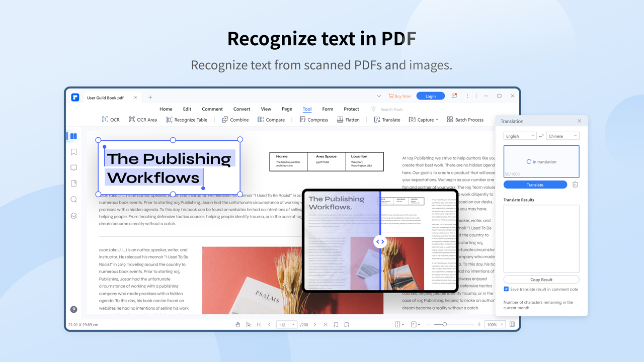
Task: Select the Tool tab
Action: tap(307, 109)
